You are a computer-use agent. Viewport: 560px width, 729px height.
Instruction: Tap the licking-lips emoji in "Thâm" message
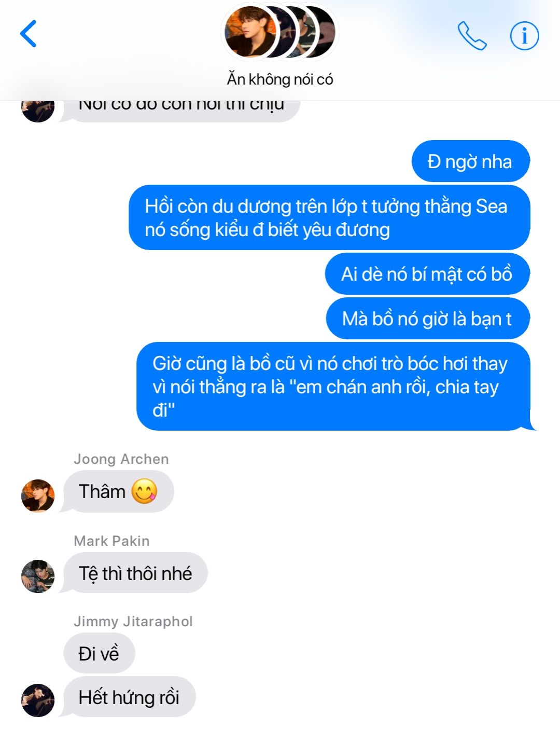pos(144,491)
